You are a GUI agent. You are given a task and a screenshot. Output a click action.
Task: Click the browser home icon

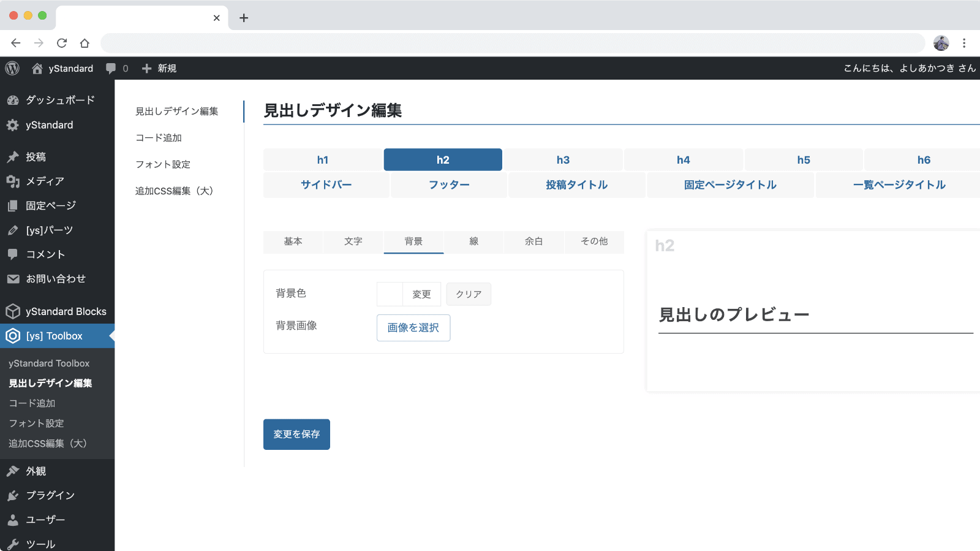(x=85, y=43)
